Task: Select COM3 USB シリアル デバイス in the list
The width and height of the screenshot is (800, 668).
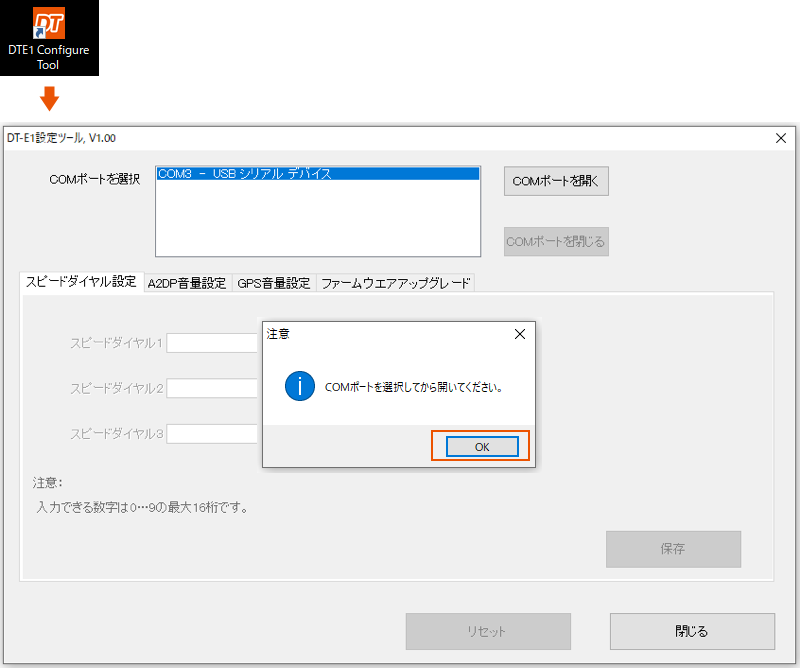Action: coord(318,174)
